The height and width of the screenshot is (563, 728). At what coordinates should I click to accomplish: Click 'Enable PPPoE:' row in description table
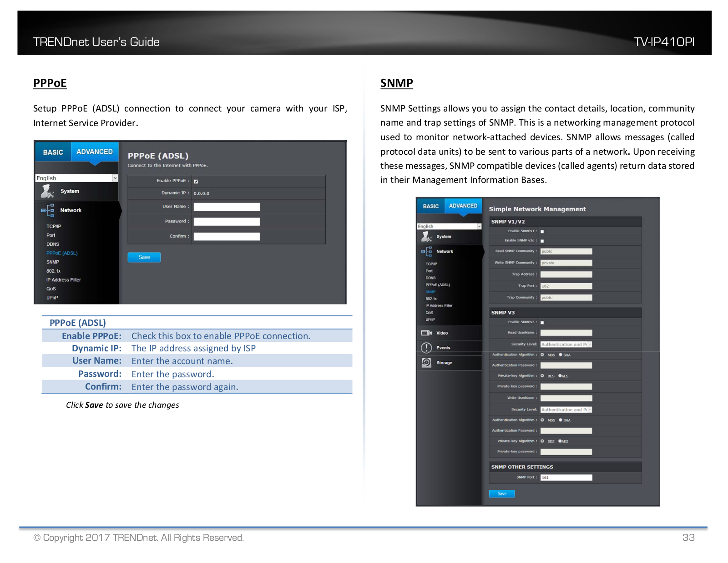coord(197,336)
